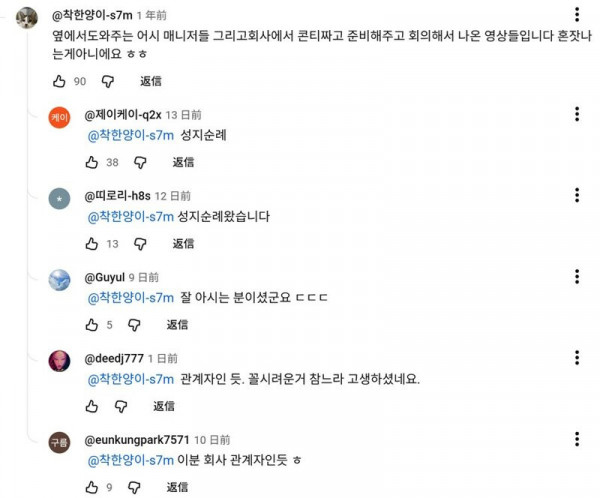Dislike deedj777's reply

click(122, 406)
